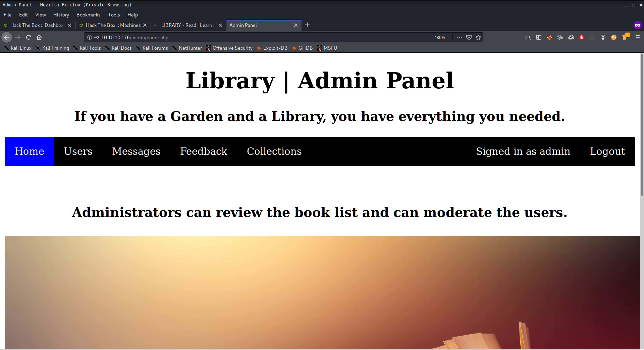Reload the current page

coord(29,37)
